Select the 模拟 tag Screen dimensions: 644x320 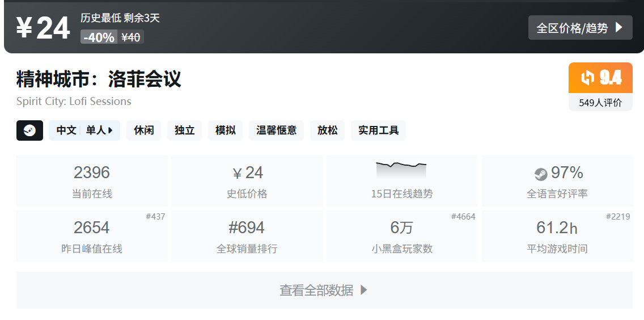(x=225, y=130)
